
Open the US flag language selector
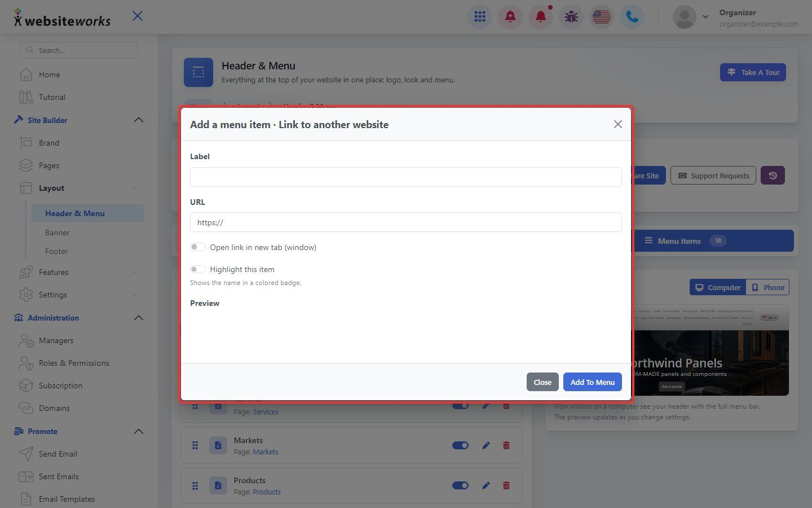click(602, 17)
